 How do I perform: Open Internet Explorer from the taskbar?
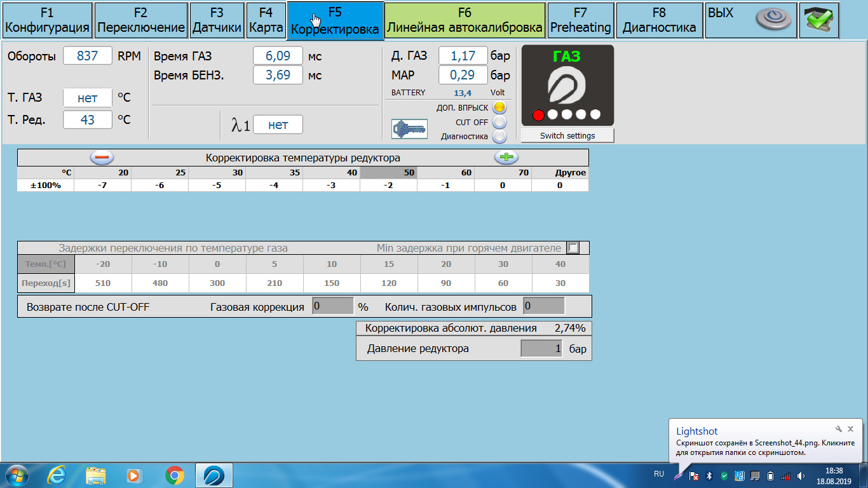[57, 475]
